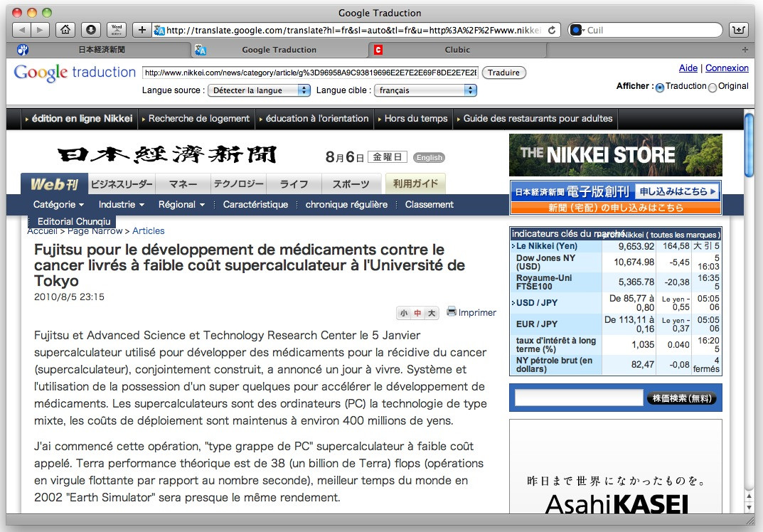Open the テクノロジー section tab
The width and height of the screenshot is (763, 532).
[238, 184]
